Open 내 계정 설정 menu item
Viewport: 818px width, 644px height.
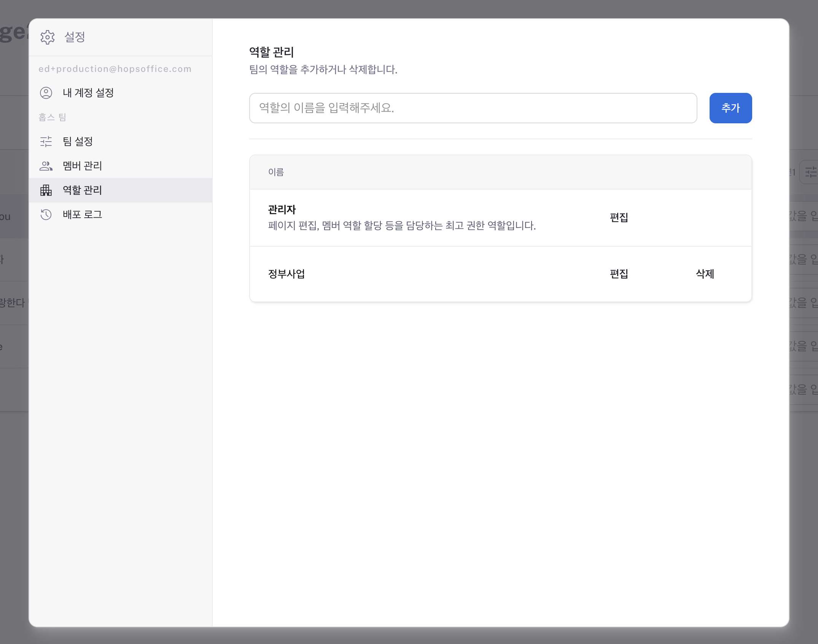click(x=121, y=93)
